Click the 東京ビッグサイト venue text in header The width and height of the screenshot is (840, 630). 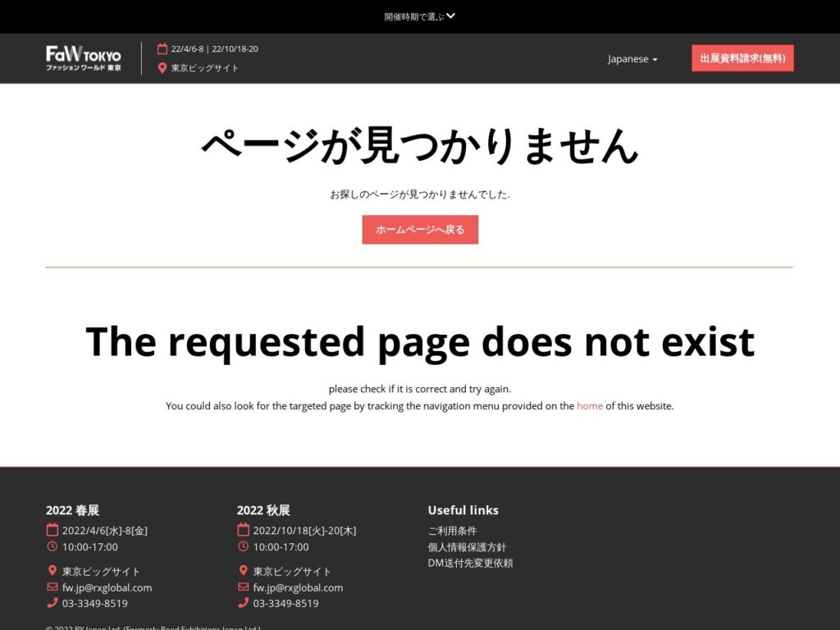pyautogui.click(x=205, y=68)
